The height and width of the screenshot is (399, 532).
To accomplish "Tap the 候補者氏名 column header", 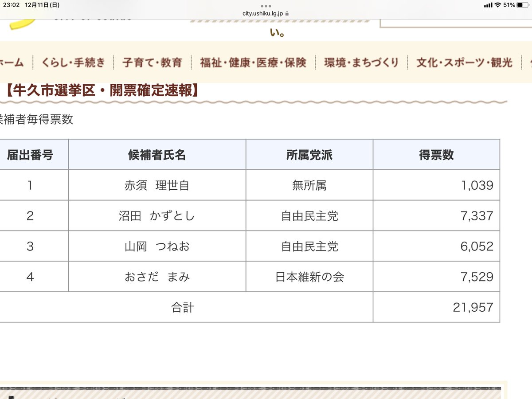I will [157, 155].
